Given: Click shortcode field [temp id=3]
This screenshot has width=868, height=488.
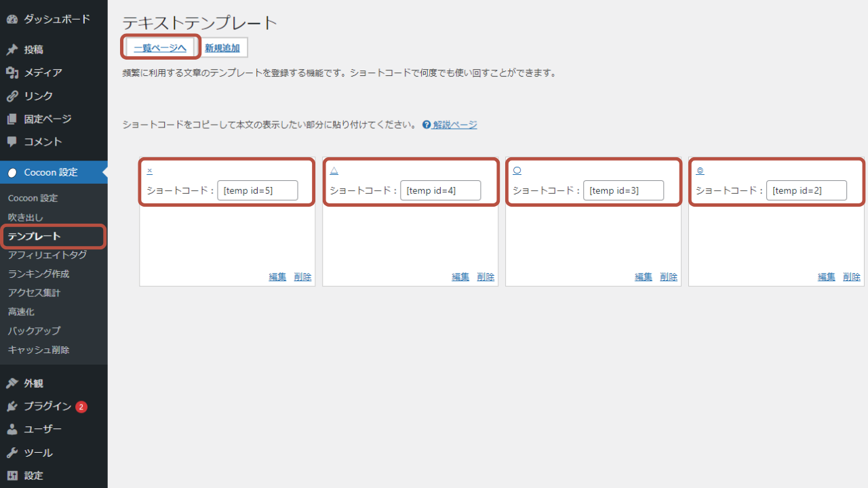Looking at the screenshot, I should click(x=624, y=190).
